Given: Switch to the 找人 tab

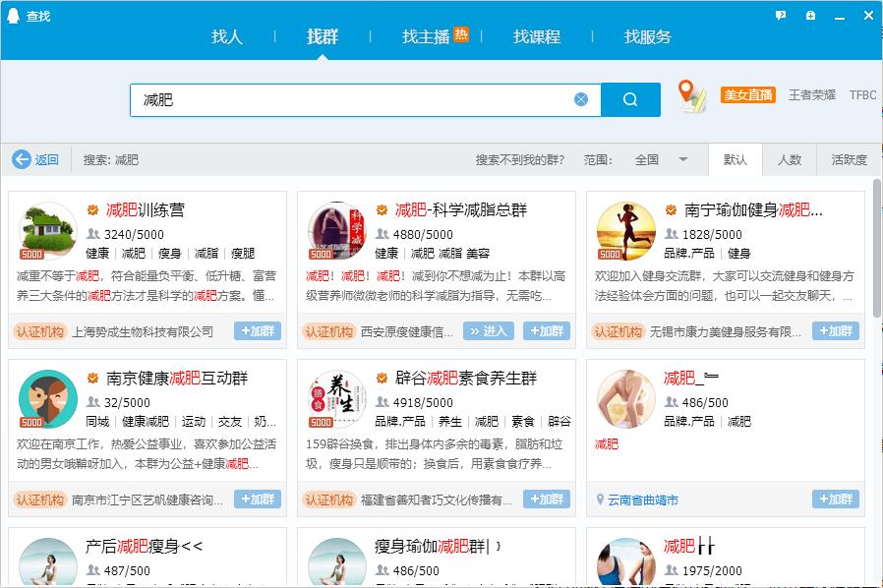Looking at the screenshot, I should (x=227, y=37).
